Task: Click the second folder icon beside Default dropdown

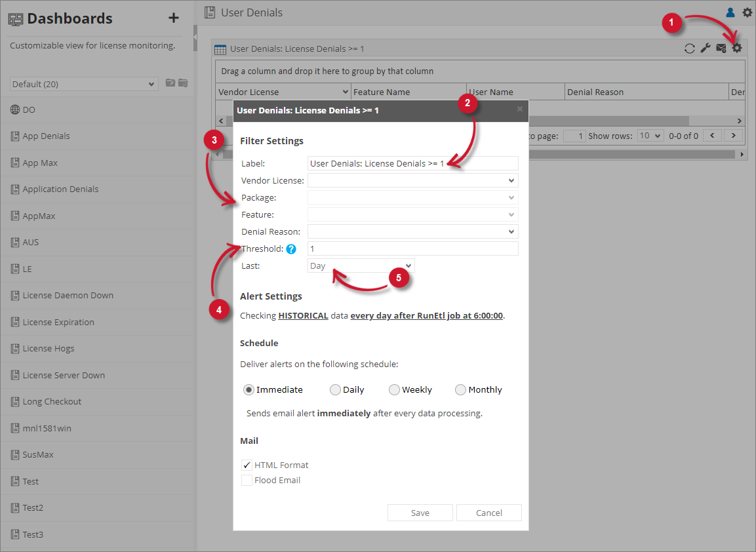Action: (x=183, y=83)
